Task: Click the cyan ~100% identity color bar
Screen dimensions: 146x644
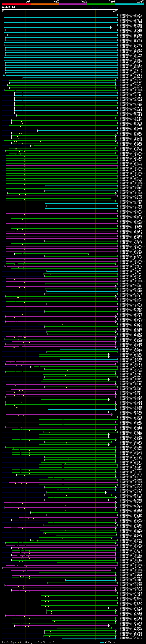Action: (130, 4)
